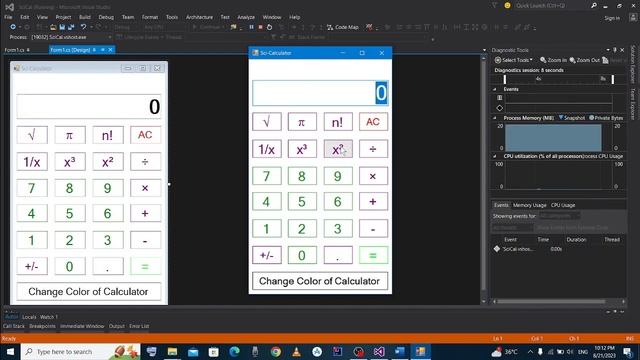Click the Navigate Backward icon
Image resolution: width=640 pixels, height=360 pixels.
pyautogui.click(x=13, y=27)
